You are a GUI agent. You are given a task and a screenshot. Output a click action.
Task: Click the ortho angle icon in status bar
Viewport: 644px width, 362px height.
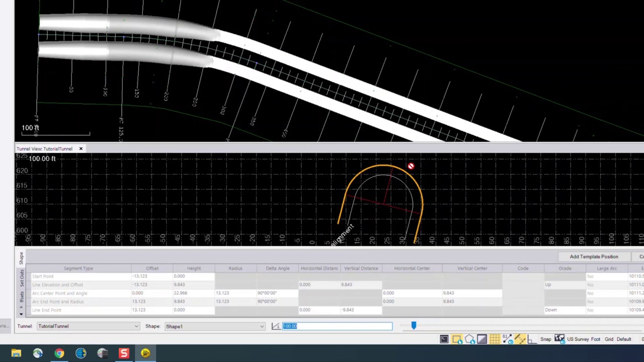point(532,339)
